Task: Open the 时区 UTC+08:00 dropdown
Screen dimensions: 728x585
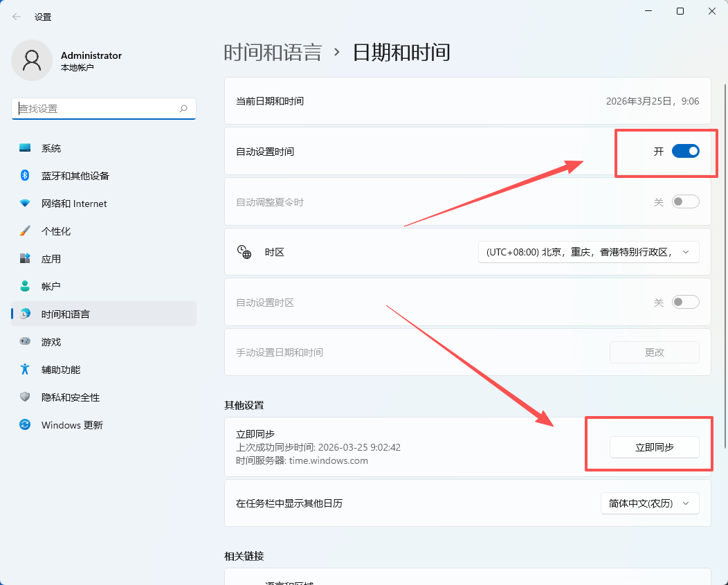Action: tap(588, 252)
